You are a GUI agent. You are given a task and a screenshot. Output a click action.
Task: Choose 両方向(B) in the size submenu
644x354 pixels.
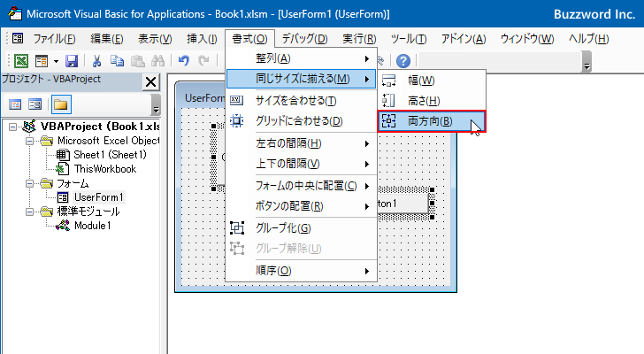point(432,121)
